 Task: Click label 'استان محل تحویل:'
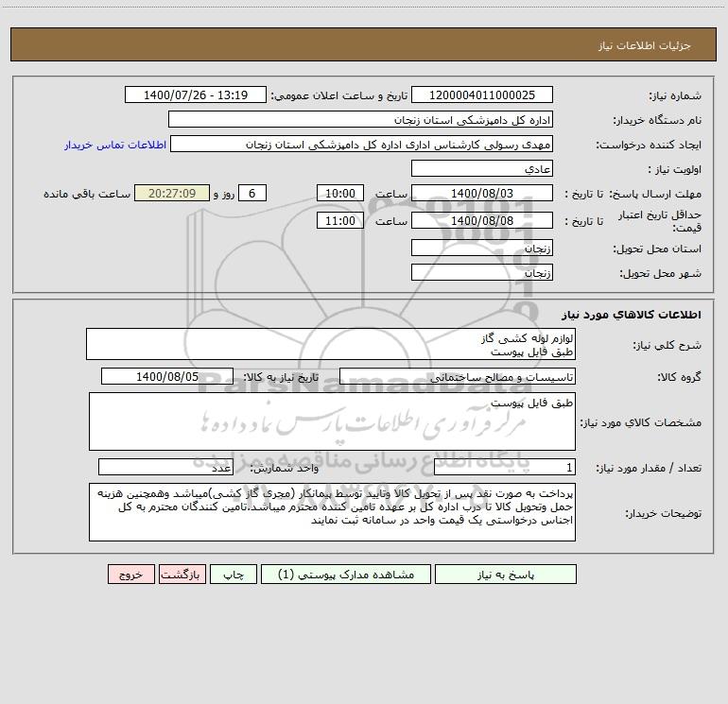coord(657,249)
